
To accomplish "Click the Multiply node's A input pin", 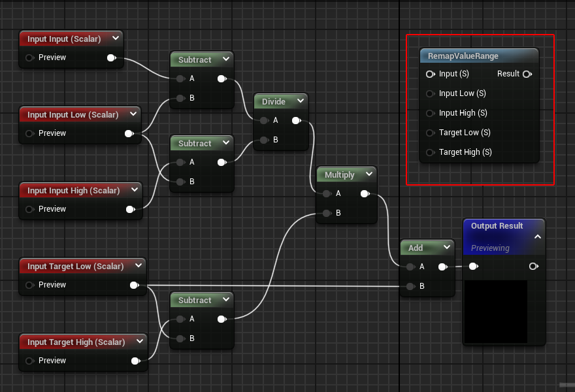I will coord(326,193).
